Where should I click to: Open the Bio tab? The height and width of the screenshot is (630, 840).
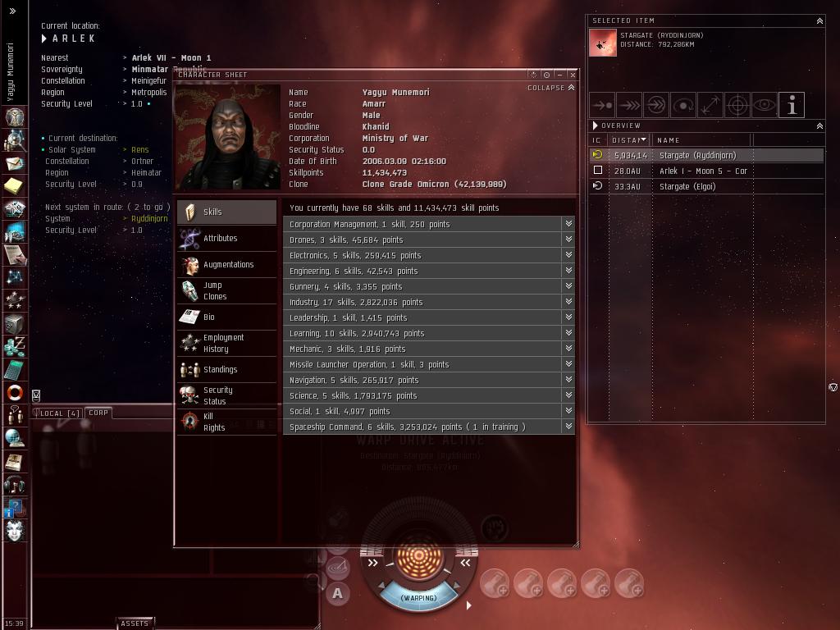226,317
